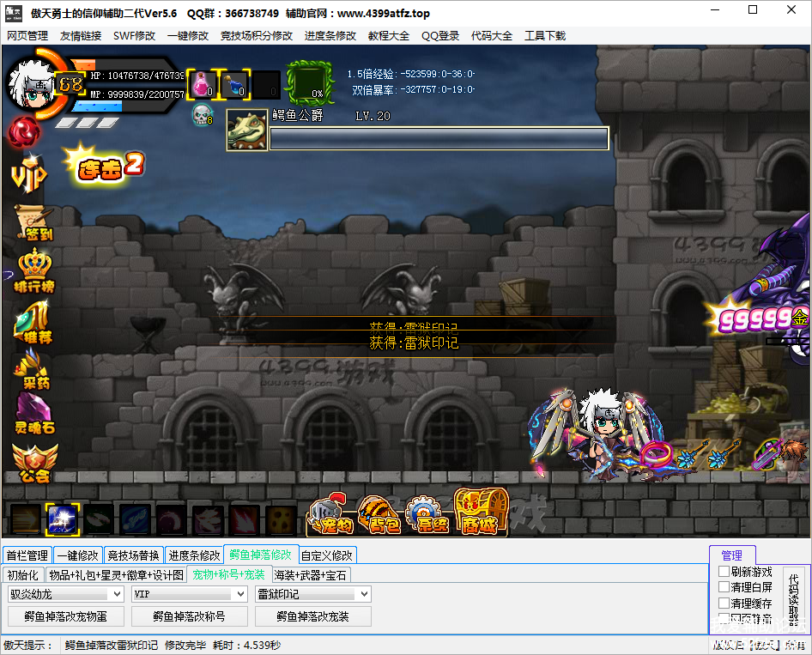Click the status text 鳄鱼掉落改雷狱印记
Viewport: 812px width, 655px height.
click(112, 646)
